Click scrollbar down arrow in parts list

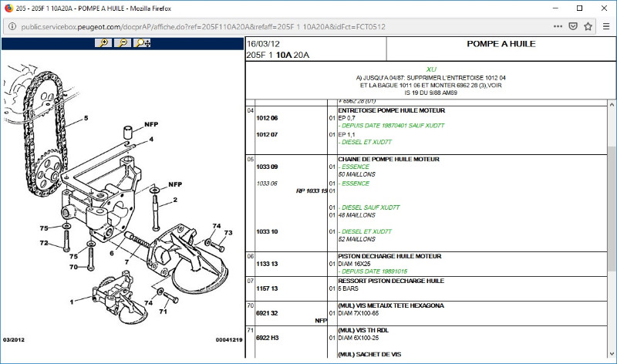[x=612, y=354]
